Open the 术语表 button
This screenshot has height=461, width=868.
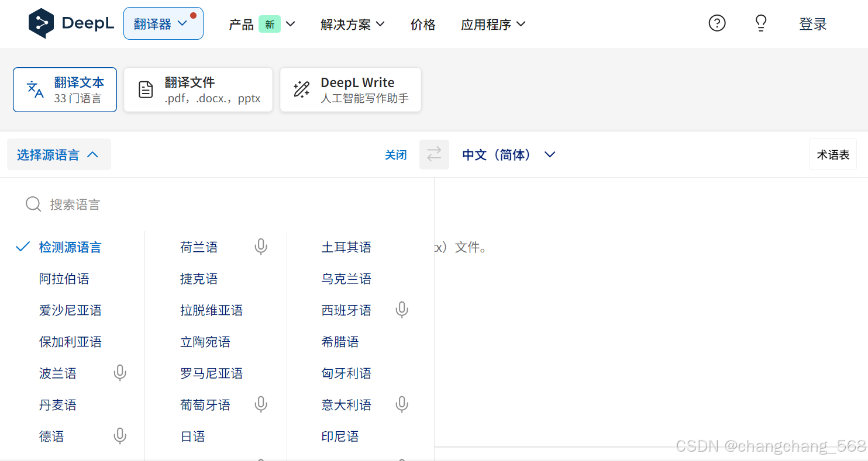coord(833,155)
